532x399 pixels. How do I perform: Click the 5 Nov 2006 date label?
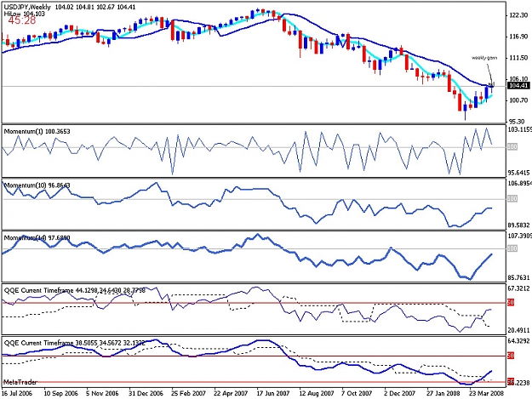102,393
